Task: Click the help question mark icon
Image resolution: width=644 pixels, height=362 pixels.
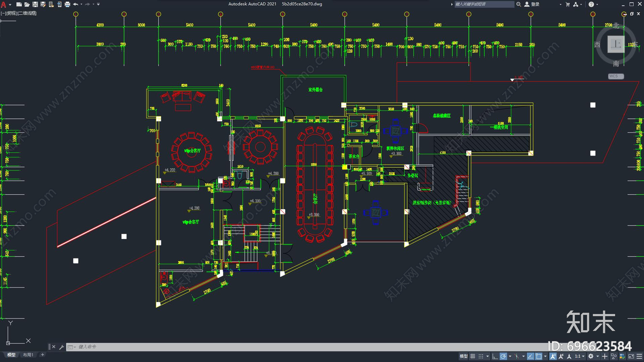Action: click(591, 4)
